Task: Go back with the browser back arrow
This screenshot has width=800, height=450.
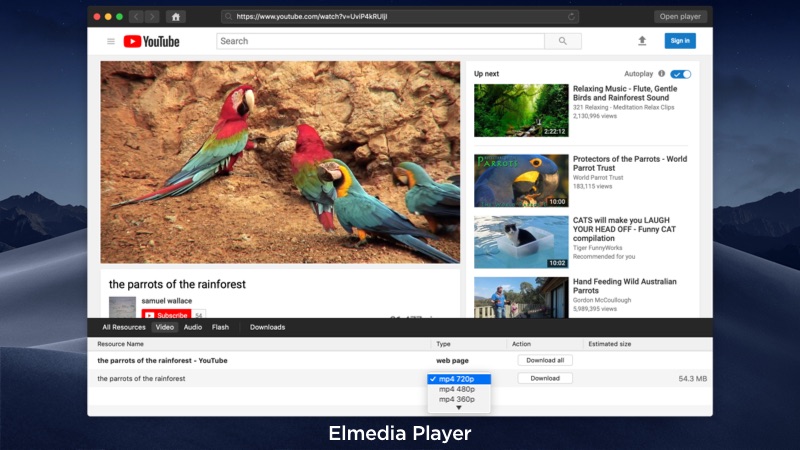Action: 136,16
